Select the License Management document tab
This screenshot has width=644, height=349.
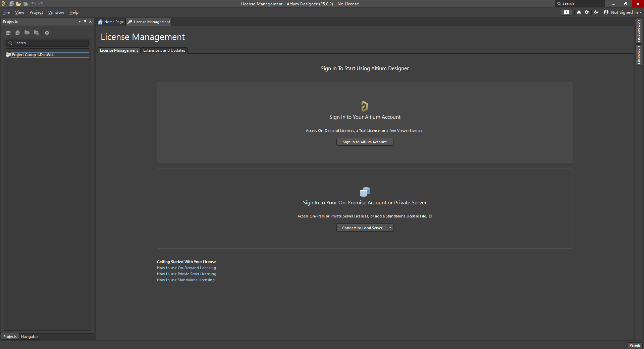pos(149,22)
